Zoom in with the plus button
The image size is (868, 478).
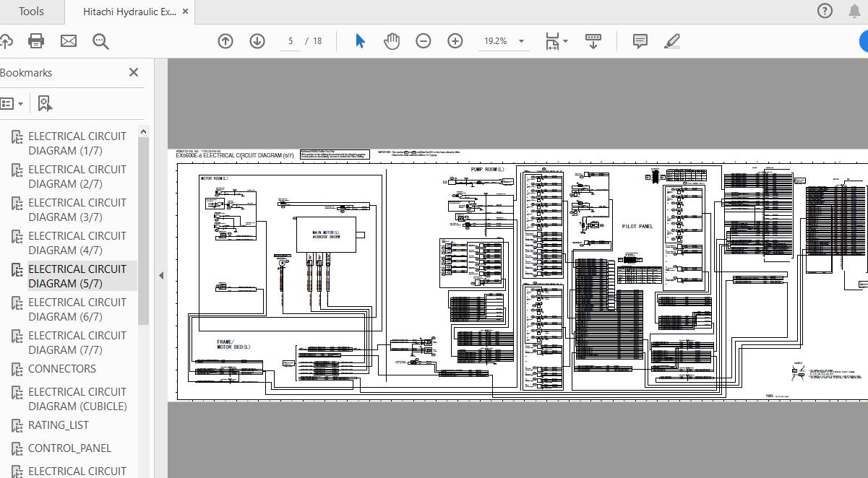(x=455, y=41)
